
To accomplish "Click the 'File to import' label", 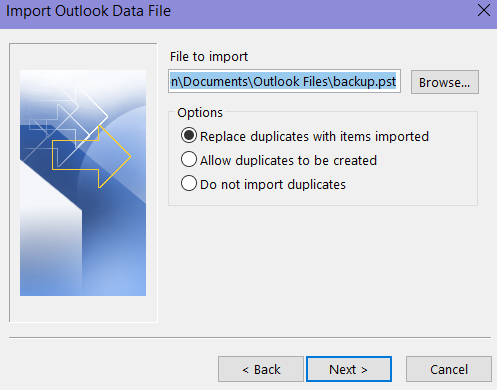I will point(209,57).
